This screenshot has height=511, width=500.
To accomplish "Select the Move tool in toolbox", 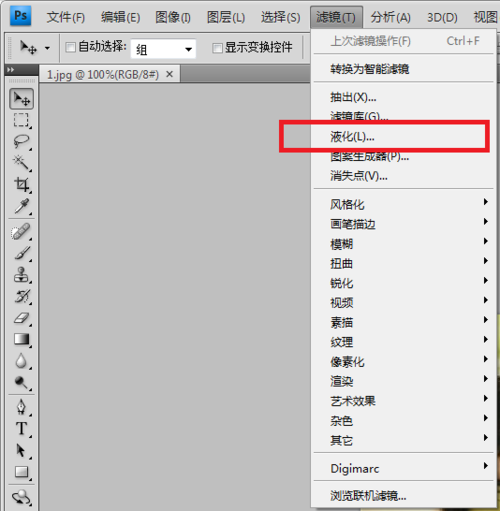I will 21,99.
